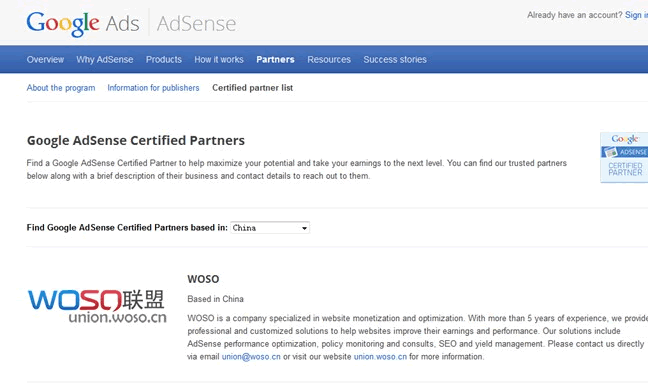Open the country dropdown showing China
This screenshot has height=392, width=648.
tap(270, 228)
